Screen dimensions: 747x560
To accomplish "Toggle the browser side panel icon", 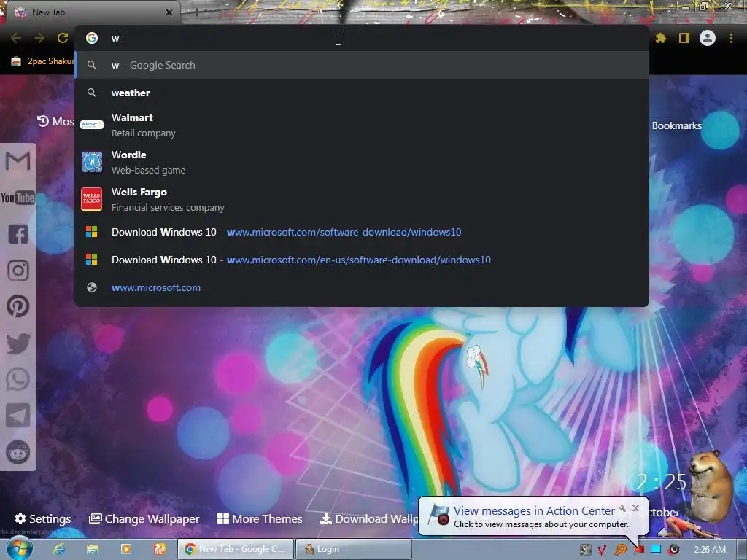I will [x=684, y=38].
